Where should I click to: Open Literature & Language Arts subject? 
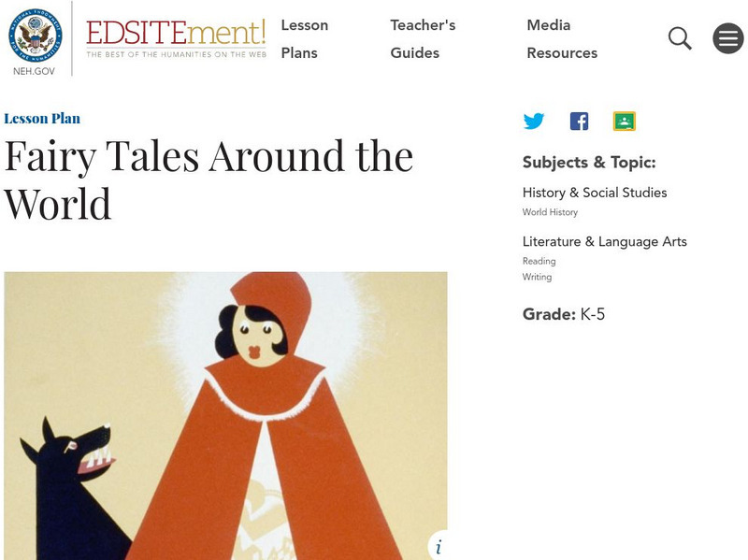[604, 242]
